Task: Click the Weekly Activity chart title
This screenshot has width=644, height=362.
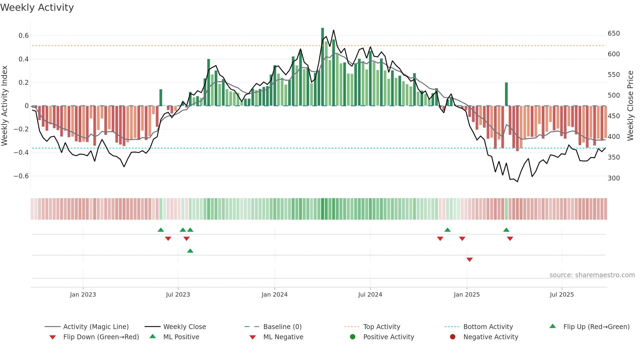Action: pos(37,8)
